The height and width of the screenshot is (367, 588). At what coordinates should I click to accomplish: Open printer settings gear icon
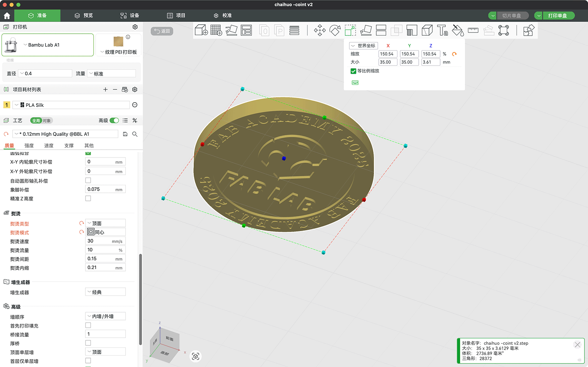click(x=135, y=27)
